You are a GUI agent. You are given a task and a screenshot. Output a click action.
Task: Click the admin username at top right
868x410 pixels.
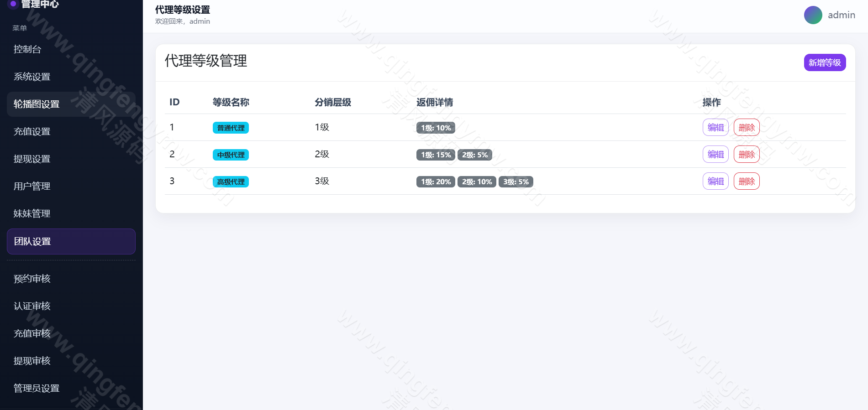842,15
